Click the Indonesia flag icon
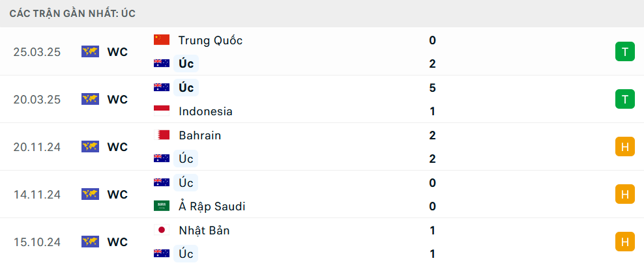 coord(162,111)
